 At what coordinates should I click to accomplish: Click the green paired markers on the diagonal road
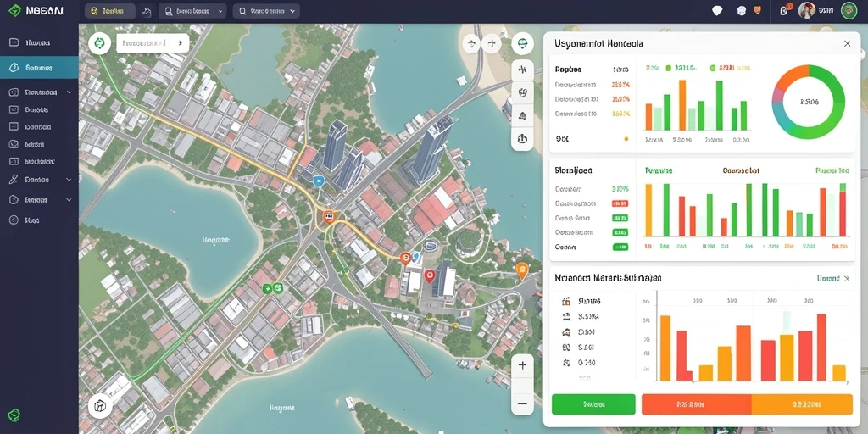[x=273, y=288]
